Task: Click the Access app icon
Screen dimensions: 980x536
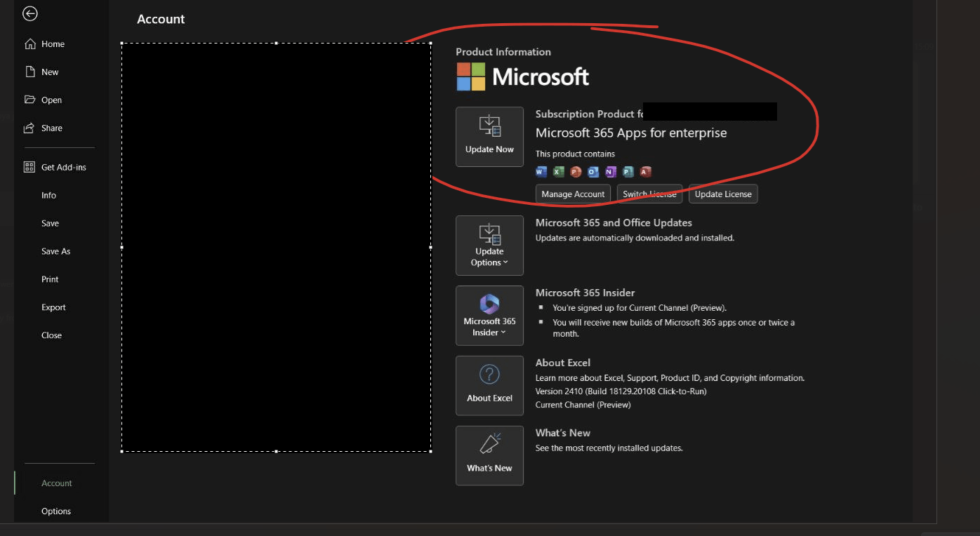Action: click(646, 172)
